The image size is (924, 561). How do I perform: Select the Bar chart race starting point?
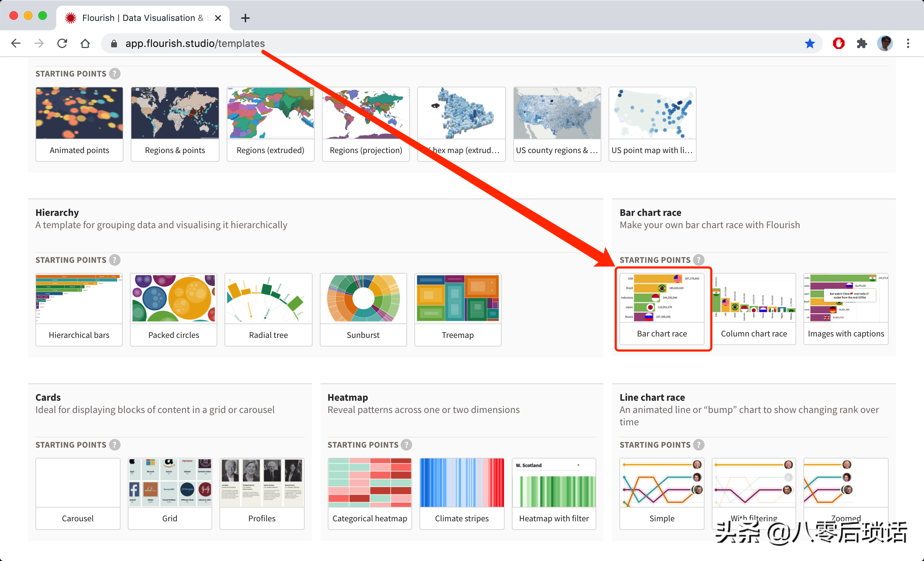point(662,309)
